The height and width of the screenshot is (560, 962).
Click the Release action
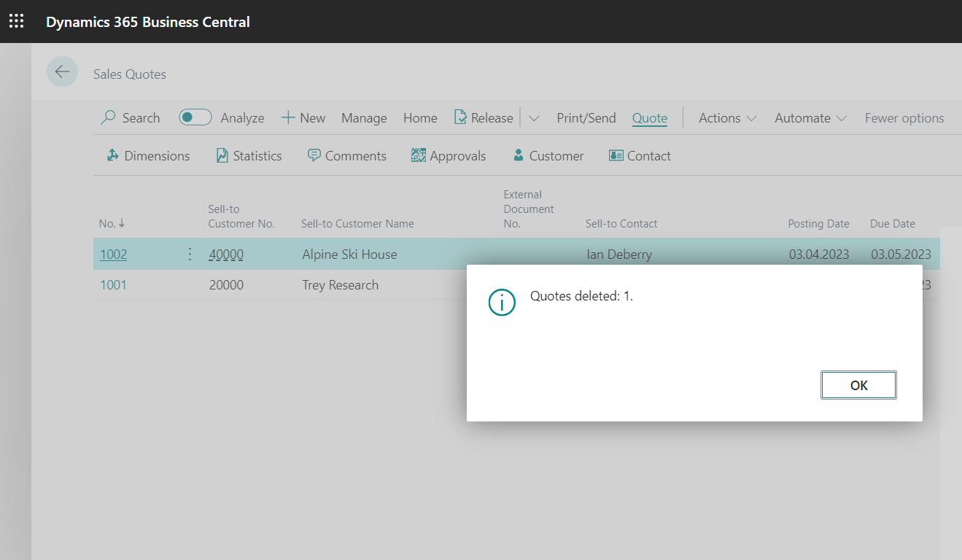(x=484, y=118)
